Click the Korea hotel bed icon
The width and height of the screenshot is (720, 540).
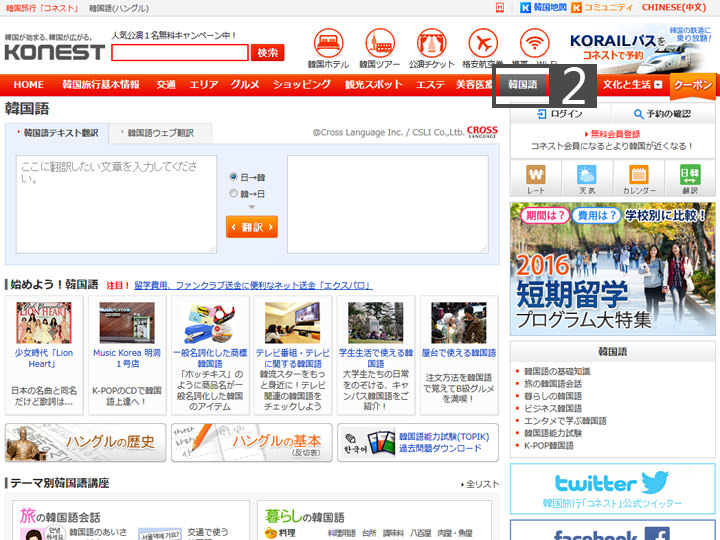(x=328, y=43)
